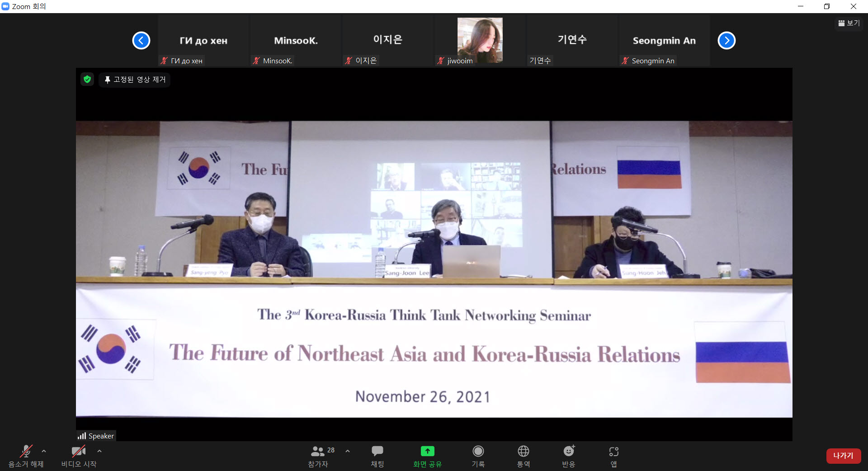Open the View (보기) menu
Viewport: 868px width, 471px height.
pyautogui.click(x=849, y=23)
